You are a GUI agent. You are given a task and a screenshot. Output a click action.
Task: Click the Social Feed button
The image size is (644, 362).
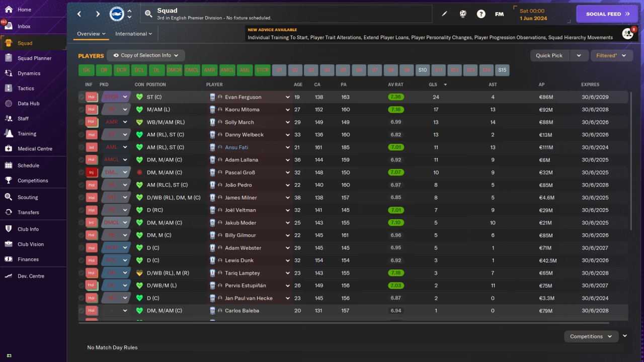click(x=607, y=14)
